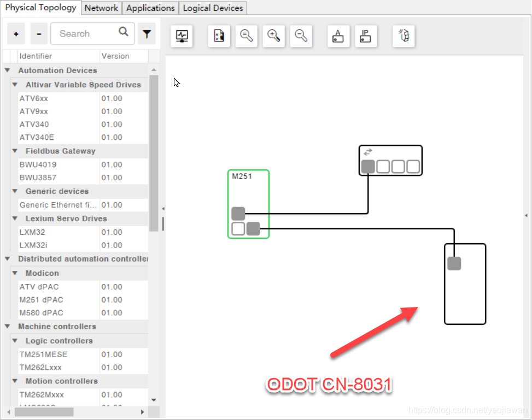Select TM251MESE controller entry
The width and height of the screenshot is (532, 420).
pos(83,354)
